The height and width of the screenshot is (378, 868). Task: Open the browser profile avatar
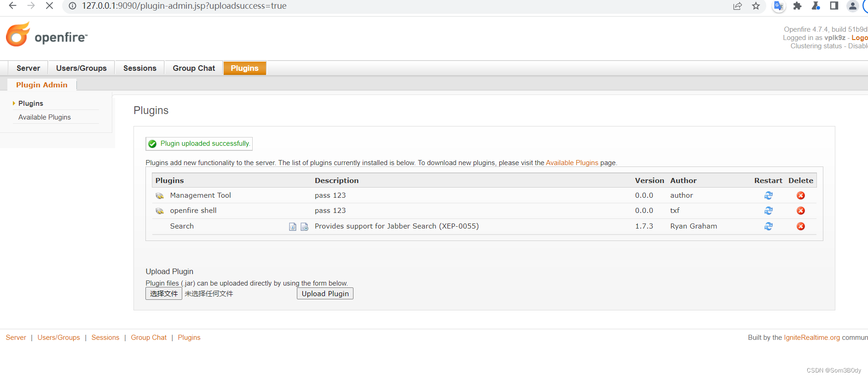pyautogui.click(x=852, y=6)
